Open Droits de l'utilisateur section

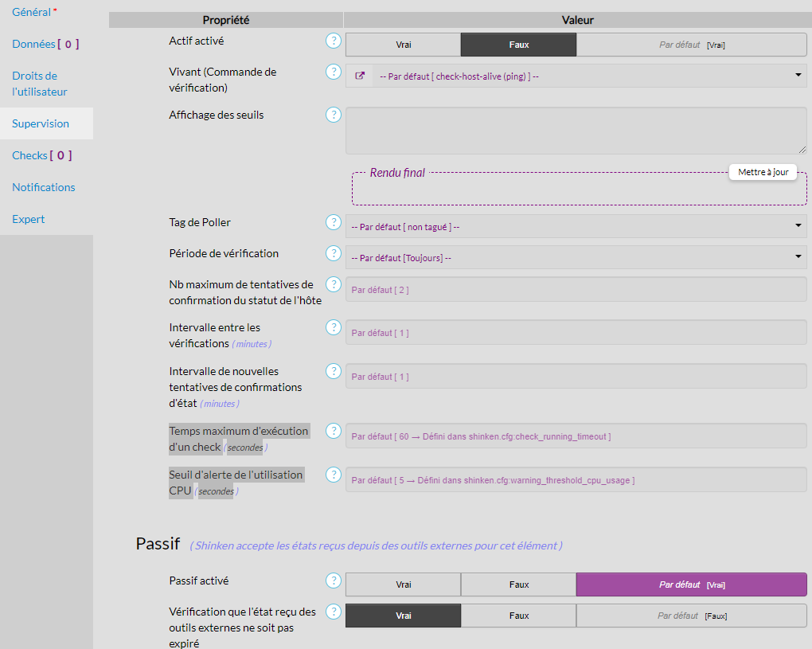[40, 84]
